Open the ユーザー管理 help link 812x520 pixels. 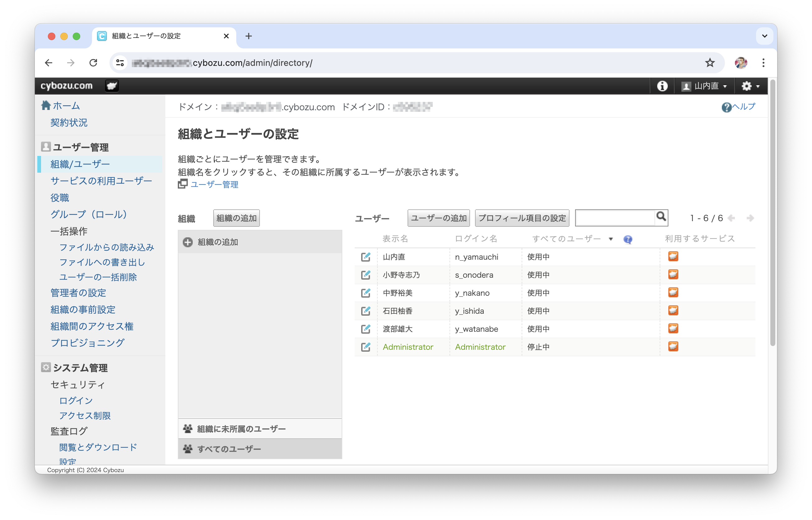click(214, 185)
